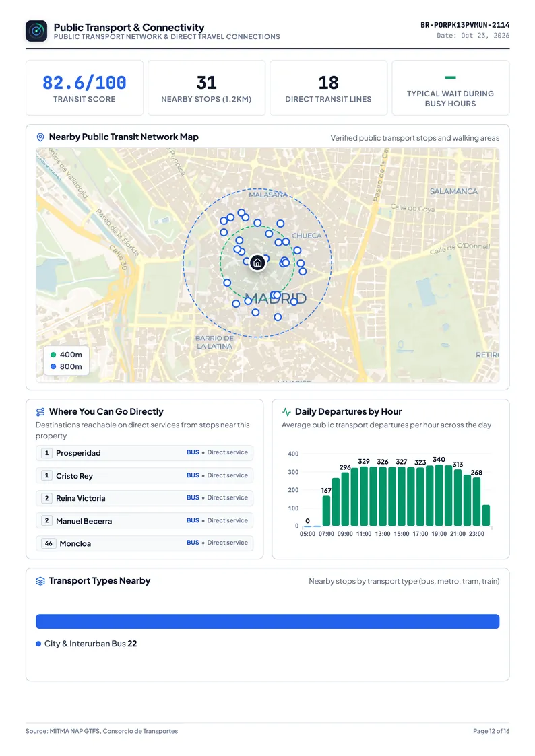
Task: Click the BARRIO DE LA LATINA map label
Action: (x=214, y=343)
